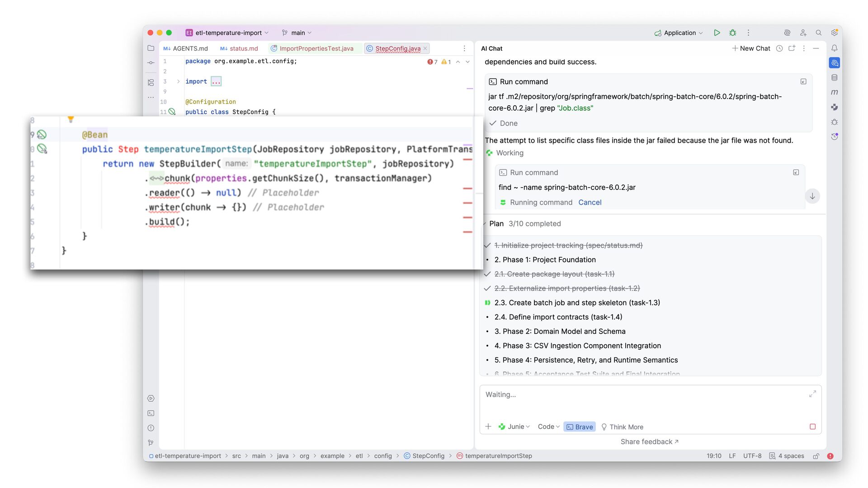Open the Database tool window icon
The image size is (868, 488).
pos(834,78)
